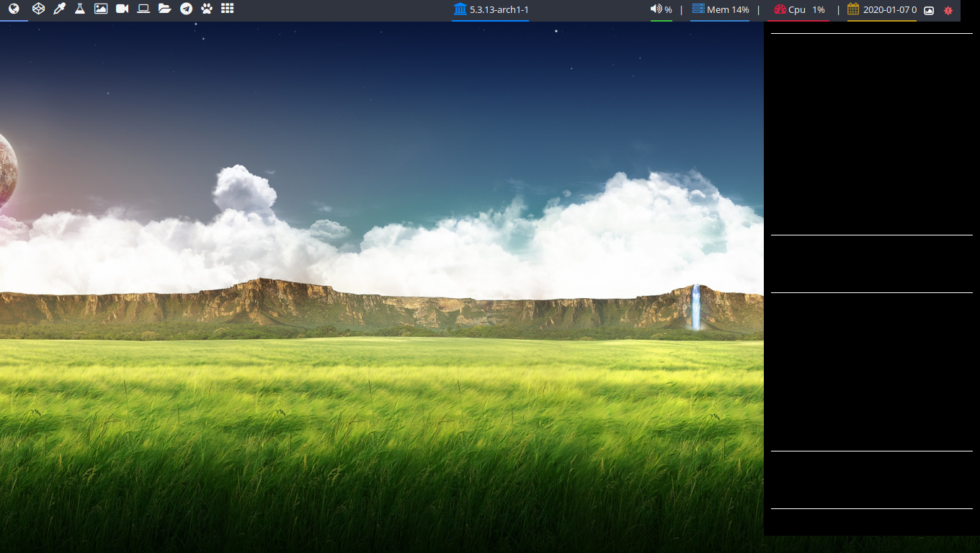Open the file manager folder icon
This screenshot has width=980, height=553.
pos(163,9)
